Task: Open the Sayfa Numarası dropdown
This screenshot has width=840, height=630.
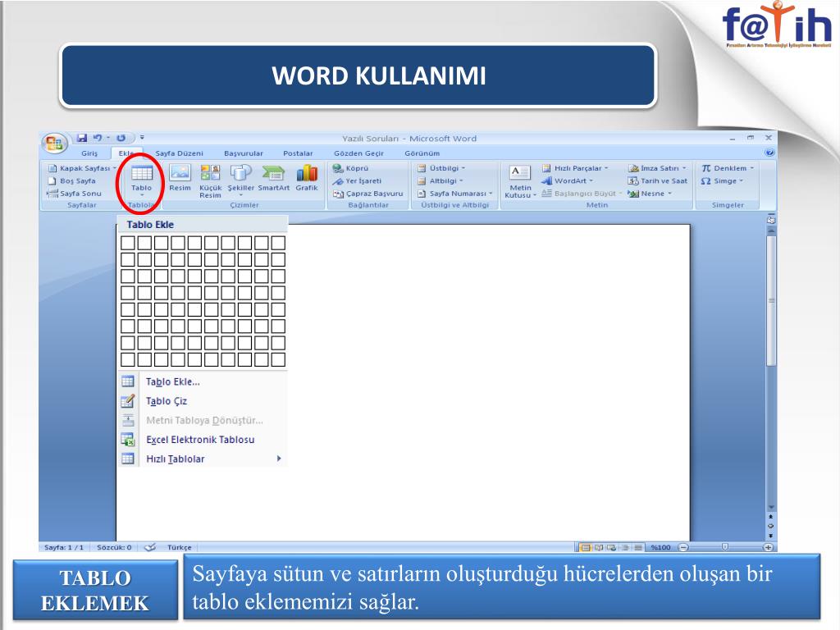Action: pyautogui.click(x=454, y=194)
